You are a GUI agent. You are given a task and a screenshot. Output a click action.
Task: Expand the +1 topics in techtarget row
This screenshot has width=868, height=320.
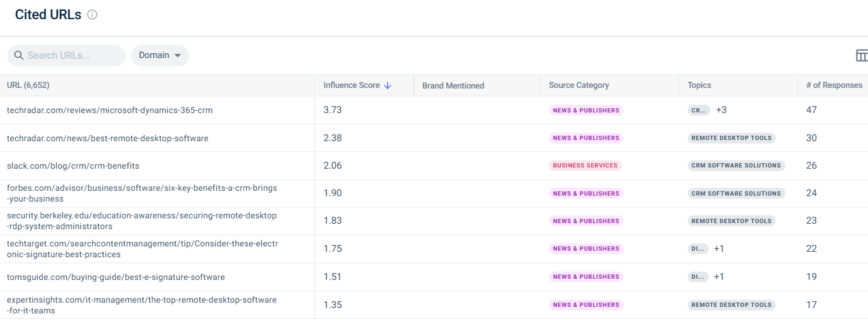[x=719, y=249]
